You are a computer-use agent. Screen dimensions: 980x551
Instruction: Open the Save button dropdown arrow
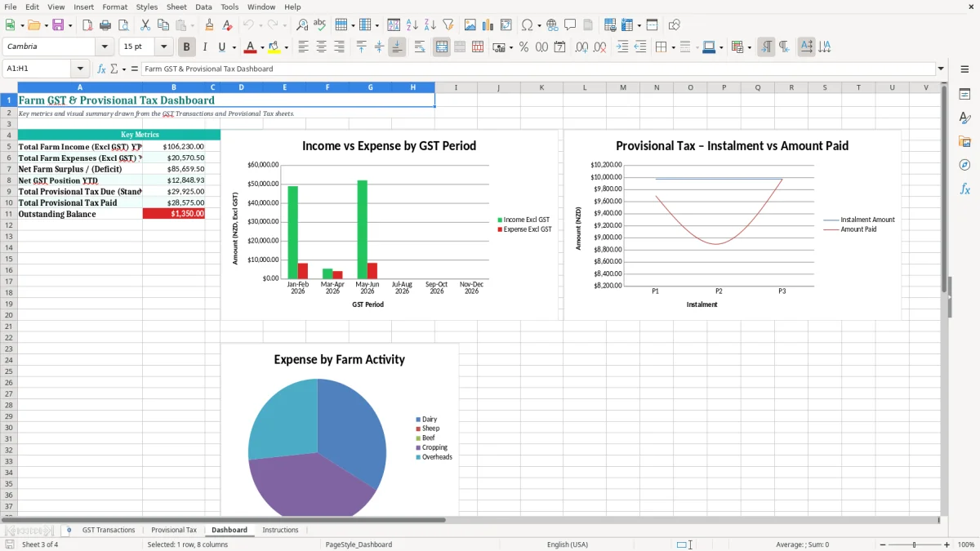pos(70,25)
